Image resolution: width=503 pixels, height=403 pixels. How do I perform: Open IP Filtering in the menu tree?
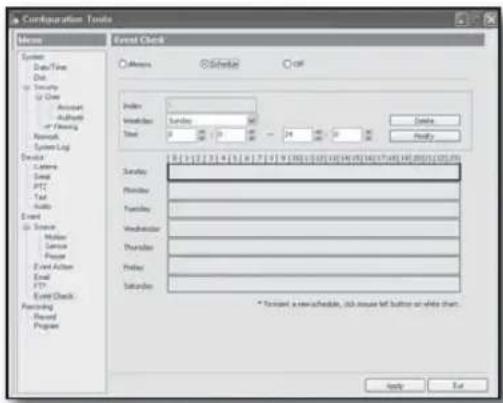coord(62,127)
